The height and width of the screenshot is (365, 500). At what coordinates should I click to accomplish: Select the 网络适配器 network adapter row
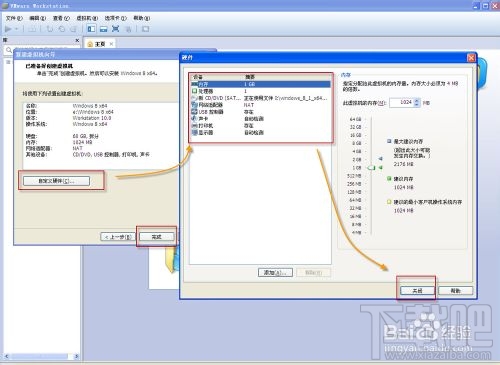click(261, 105)
